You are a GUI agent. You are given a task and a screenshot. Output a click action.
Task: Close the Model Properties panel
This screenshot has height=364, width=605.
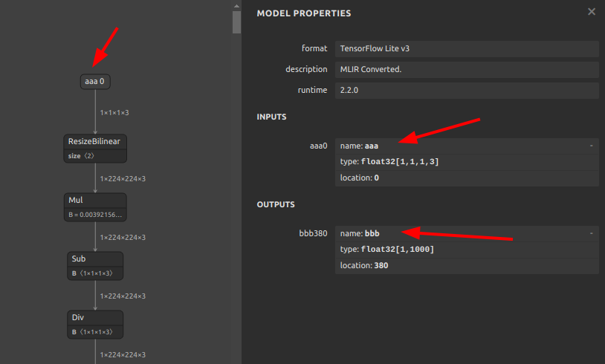click(591, 12)
